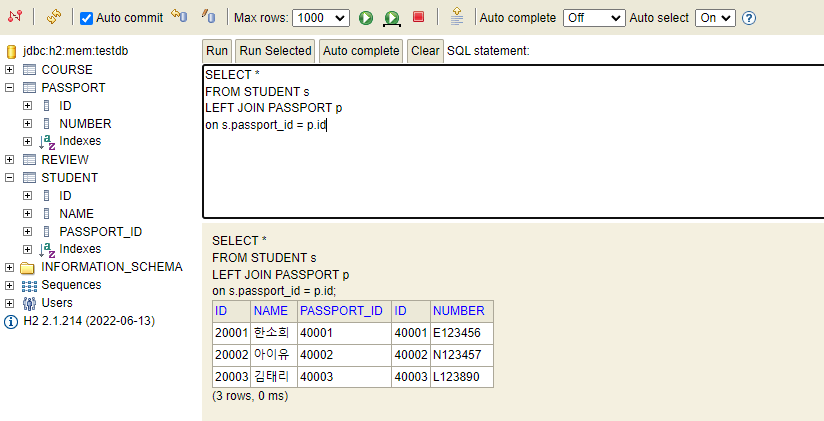Click the Run Selected toolbar icon
824x421 pixels.
coord(392,18)
